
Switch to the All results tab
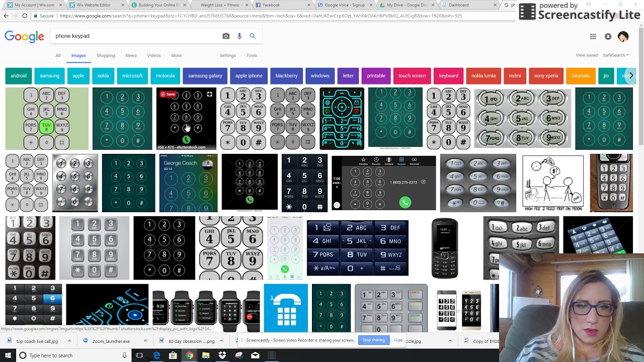(58, 55)
